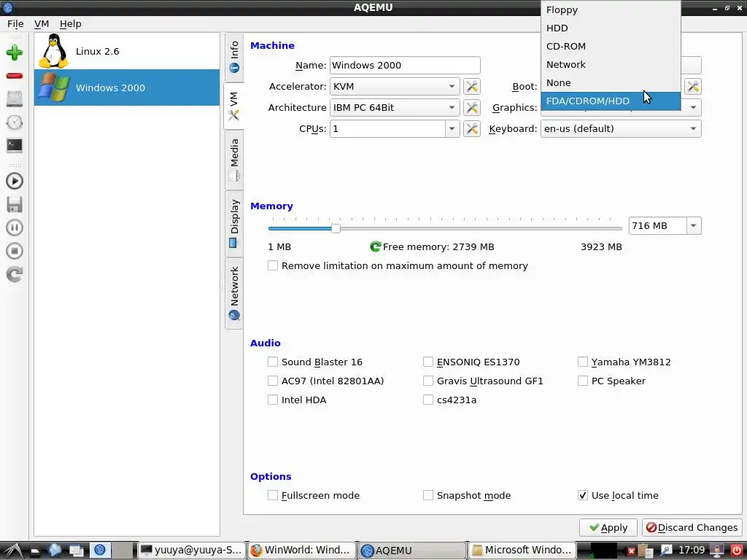Tick Remove limitation on maximum memory
Viewport: 747px width, 560px height.
pos(398,265)
